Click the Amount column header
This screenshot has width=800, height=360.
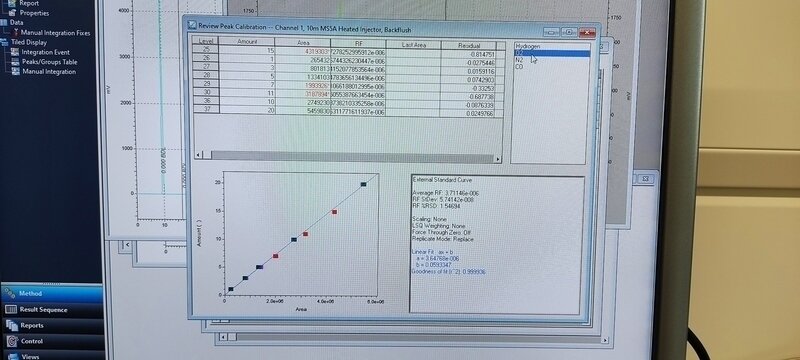point(247,41)
